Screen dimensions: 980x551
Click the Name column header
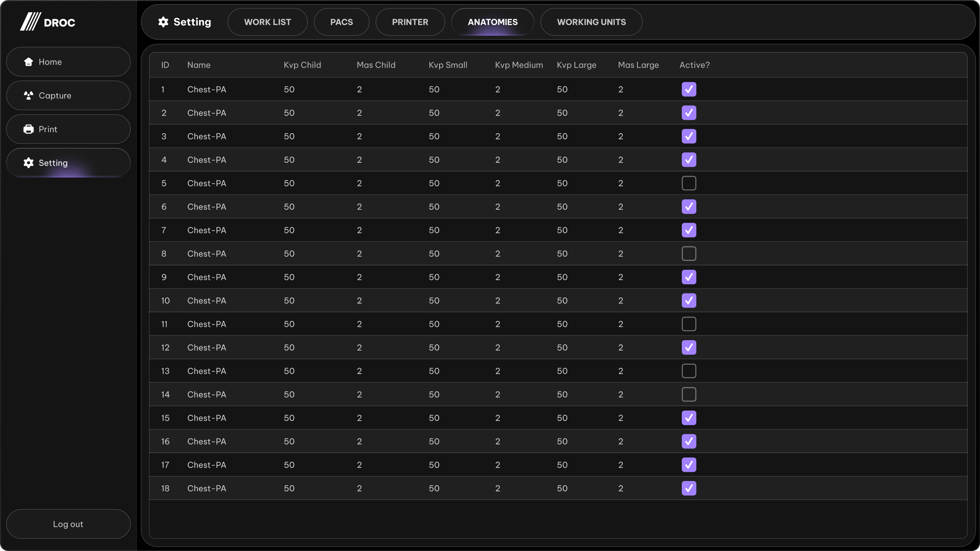click(199, 65)
